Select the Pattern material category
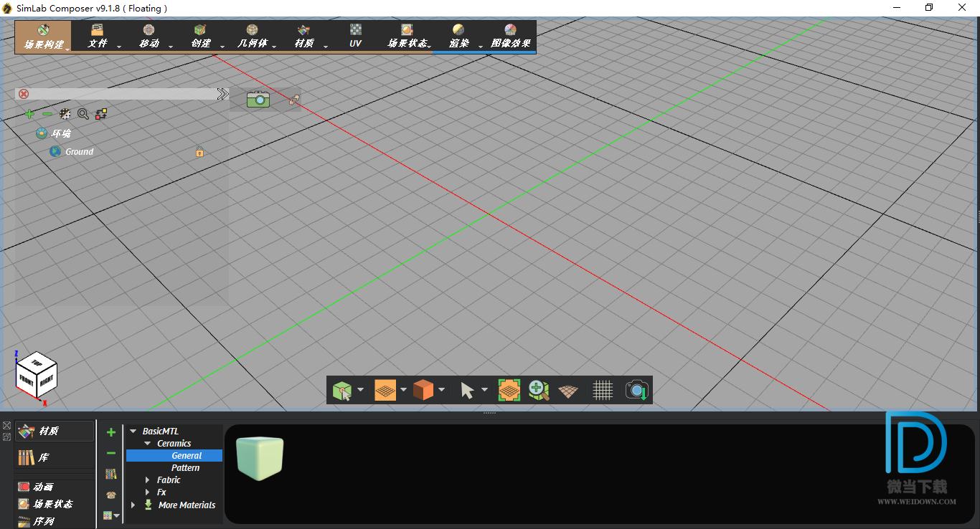980x529 pixels. point(185,468)
